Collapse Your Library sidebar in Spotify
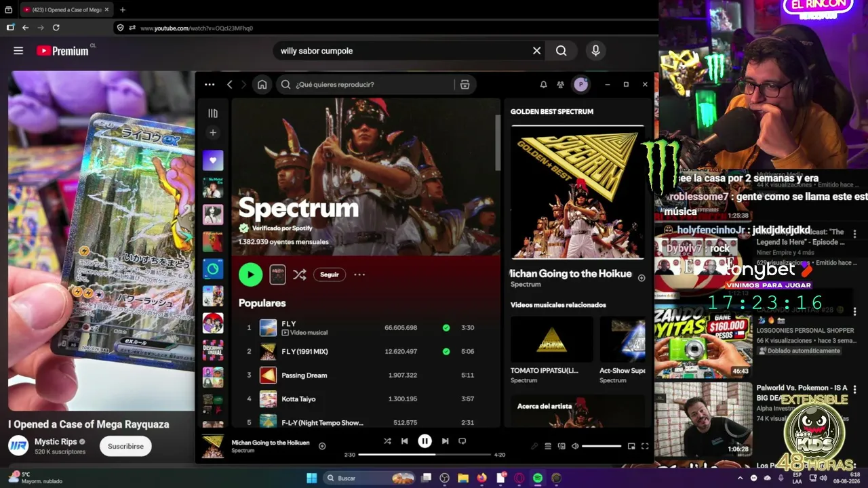Image resolution: width=868 pixels, height=488 pixels. [213, 113]
